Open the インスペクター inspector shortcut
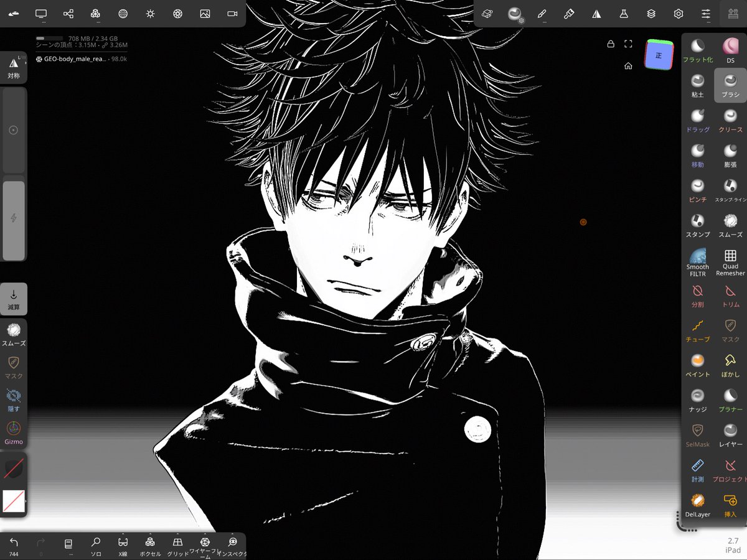Image resolution: width=747 pixels, height=560 pixels. 233,546
